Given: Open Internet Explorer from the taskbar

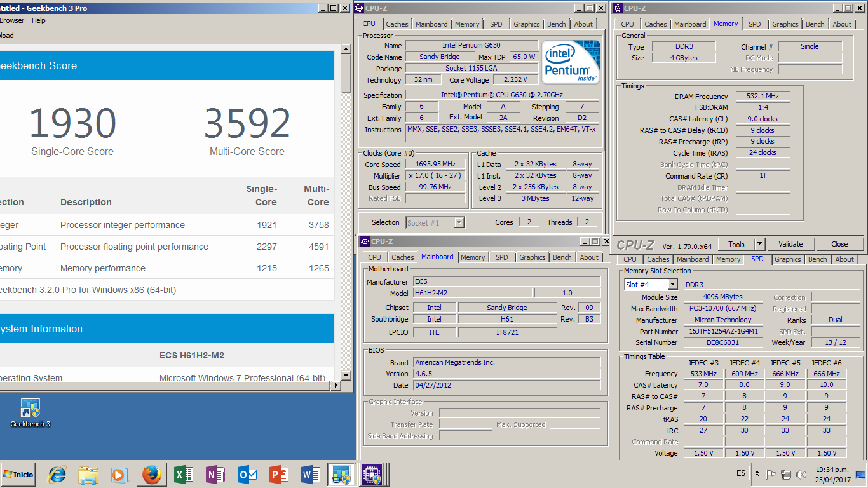Looking at the screenshot, I should (x=57, y=475).
